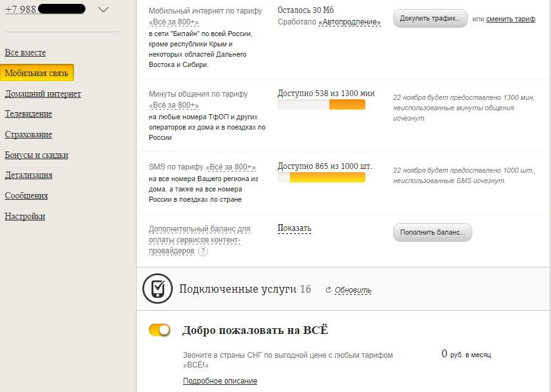Viewport: 551px width, 392px height.
Task: Open Детализация in sidebar
Action: [28, 175]
